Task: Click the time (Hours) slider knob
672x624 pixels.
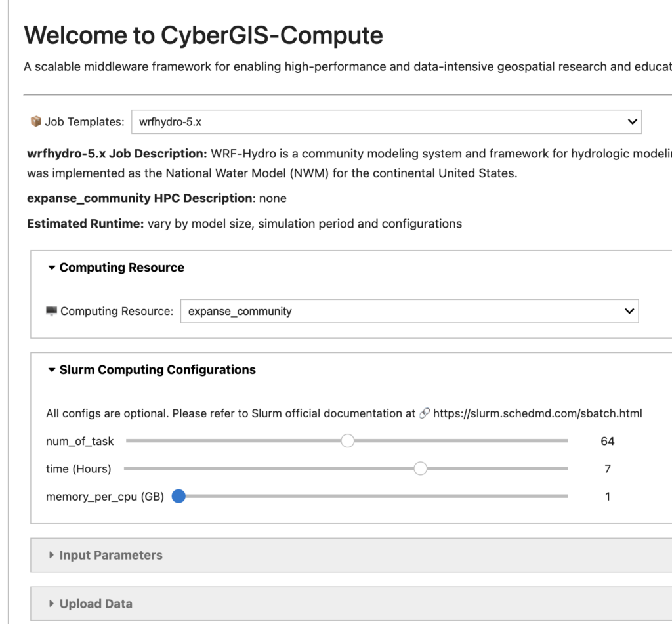Action: (x=420, y=468)
